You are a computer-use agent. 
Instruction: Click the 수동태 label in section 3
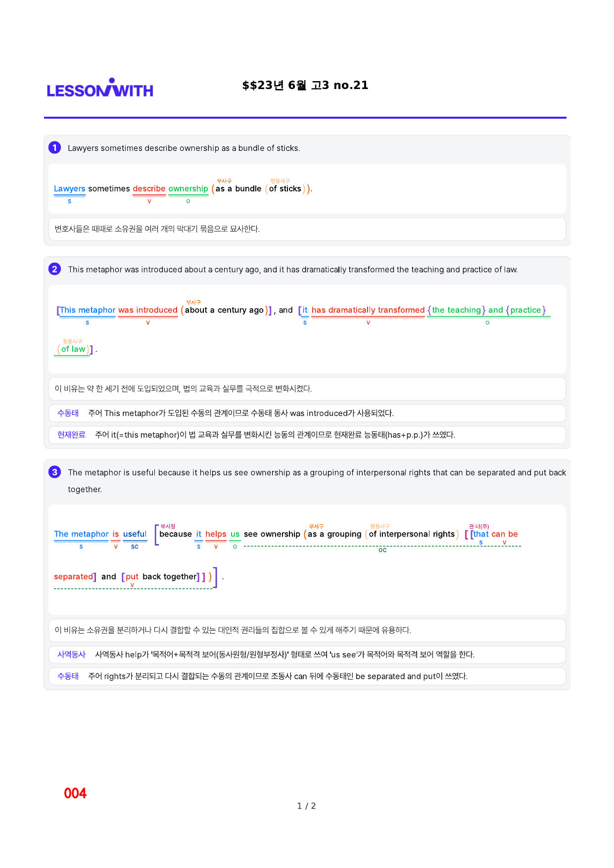coord(68,676)
